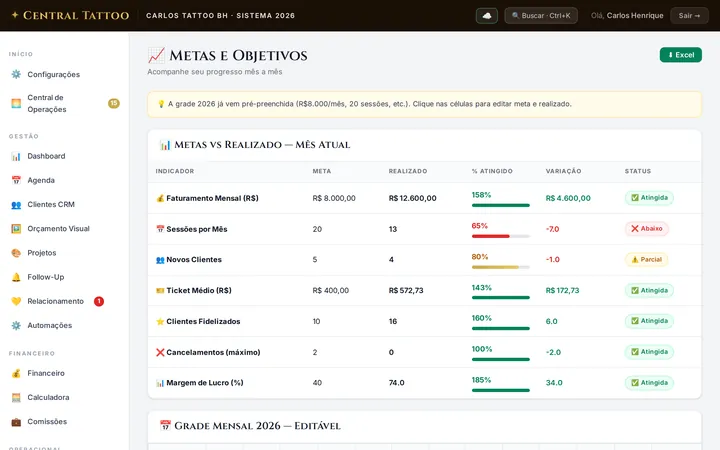Image resolution: width=720 pixels, height=450 pixels.
Task: Click the Ticket Médio progress bar
Action: coord(501,298)
